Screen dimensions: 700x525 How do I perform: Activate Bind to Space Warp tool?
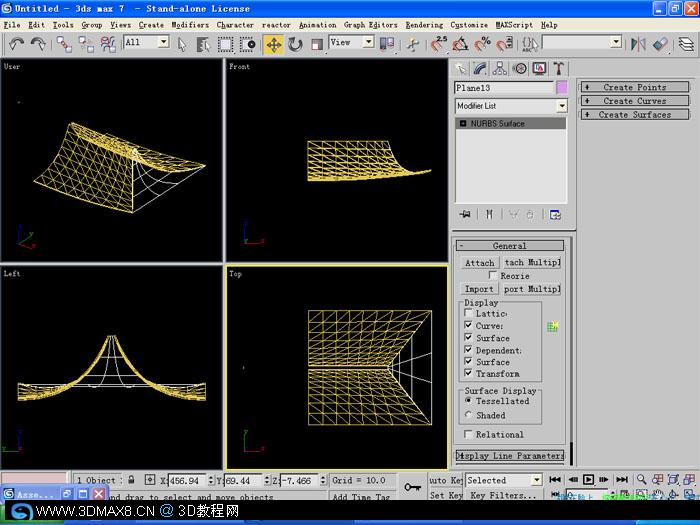coord(108,44)
